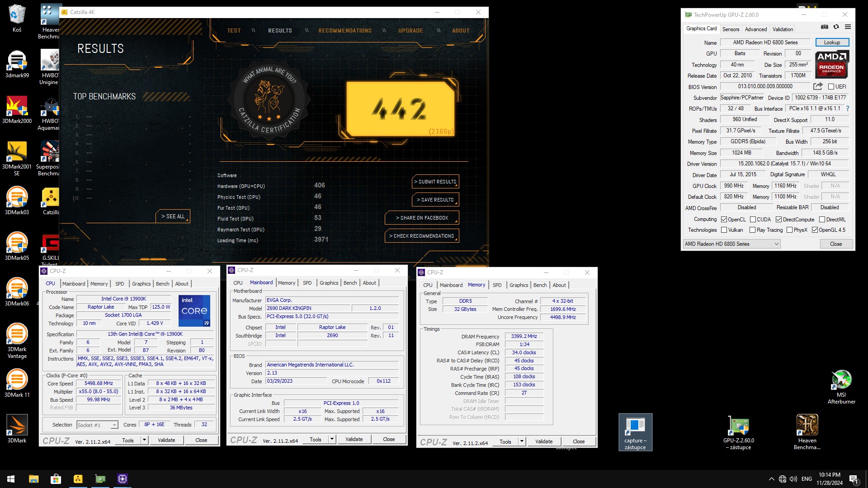The image size is (868, 488).
Task: Open the 3DMark03 desktop icon
Action: tap(17, 201)
